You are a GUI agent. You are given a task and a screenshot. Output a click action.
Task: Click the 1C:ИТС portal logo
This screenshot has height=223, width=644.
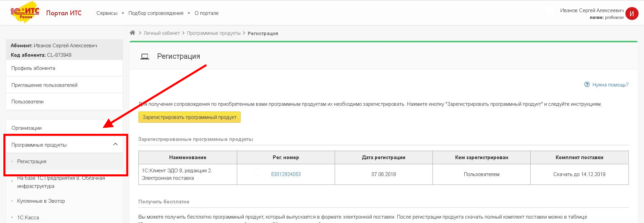pyautogui.click(x=25, y=13)
